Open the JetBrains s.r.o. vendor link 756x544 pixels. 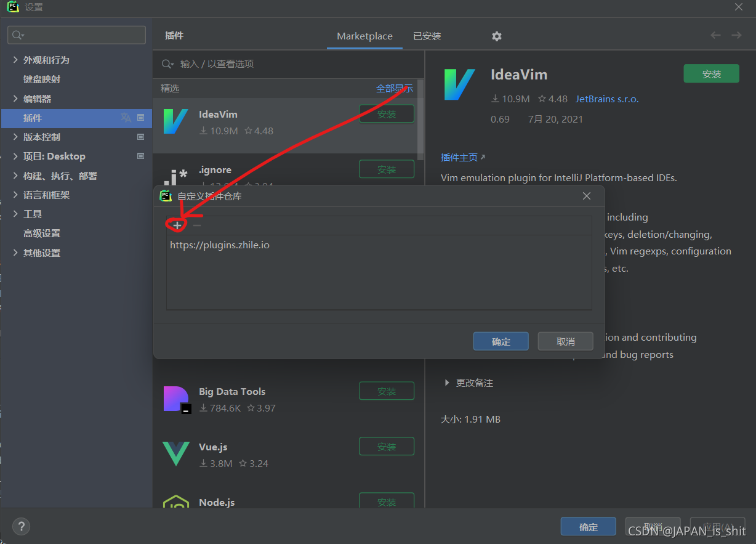(607, 99)
